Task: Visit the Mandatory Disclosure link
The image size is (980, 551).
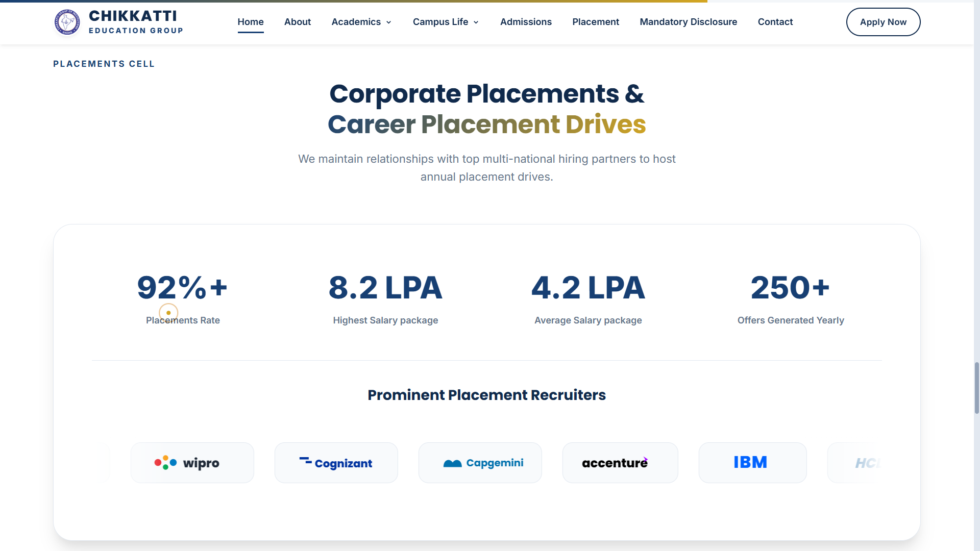Action: click(x=688, y=22)
